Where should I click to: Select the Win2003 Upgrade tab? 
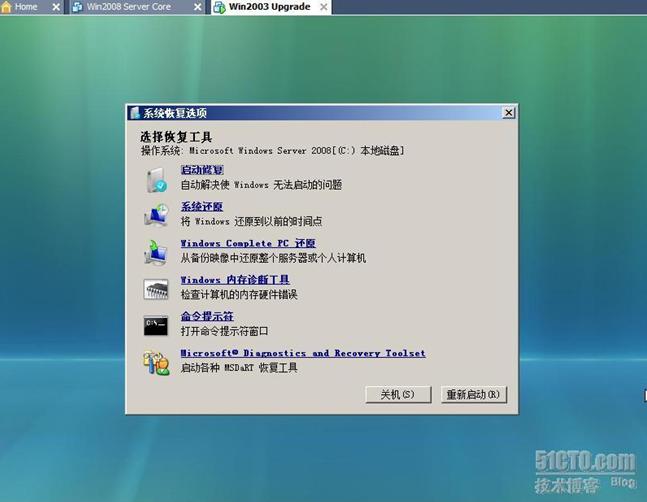(x=270, y=7)
